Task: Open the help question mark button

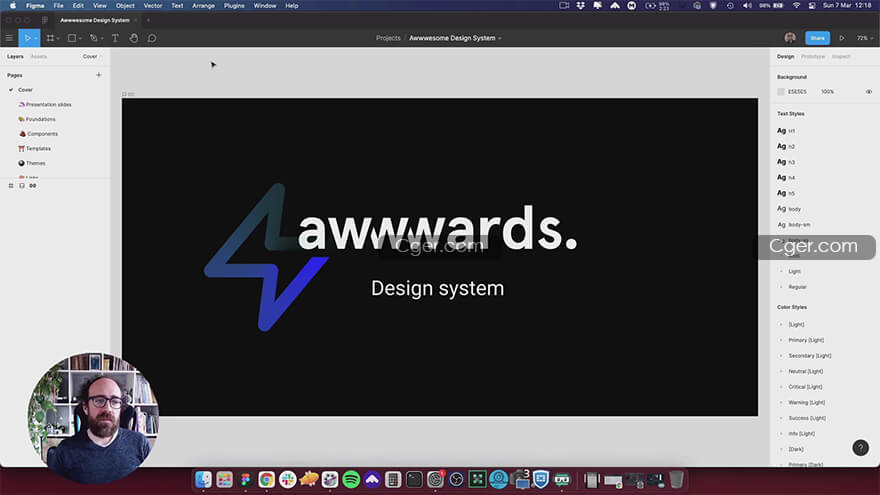Action: tap(860, 447)
